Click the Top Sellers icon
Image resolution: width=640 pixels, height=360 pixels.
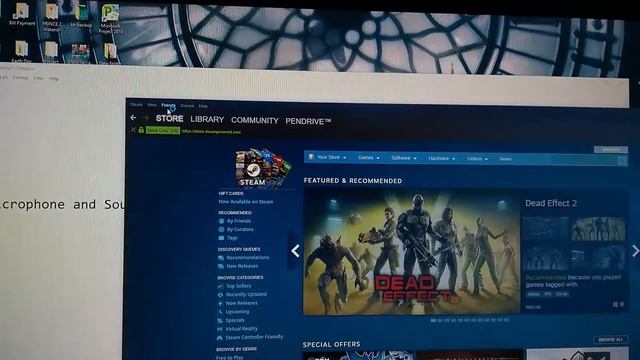point(220,286)
